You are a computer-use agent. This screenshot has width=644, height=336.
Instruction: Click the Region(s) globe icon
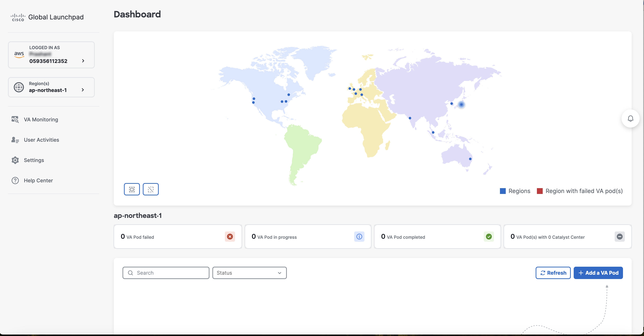[x=19, y=87]
